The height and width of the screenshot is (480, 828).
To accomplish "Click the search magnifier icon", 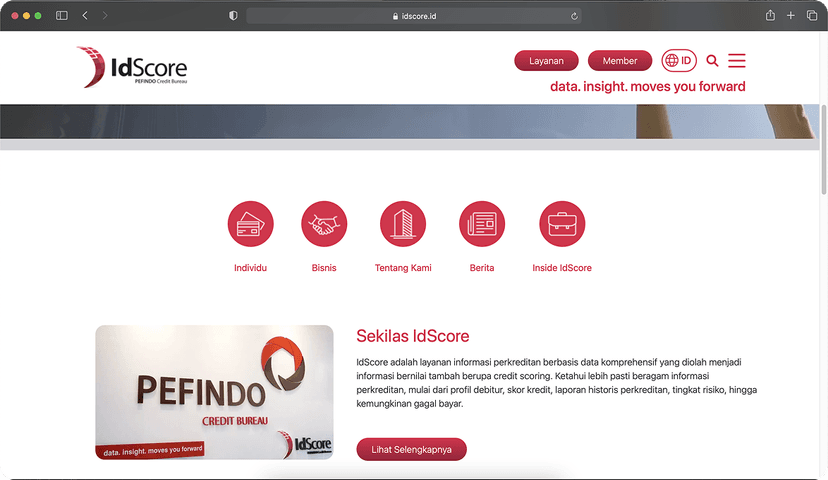I will [712, 61].
